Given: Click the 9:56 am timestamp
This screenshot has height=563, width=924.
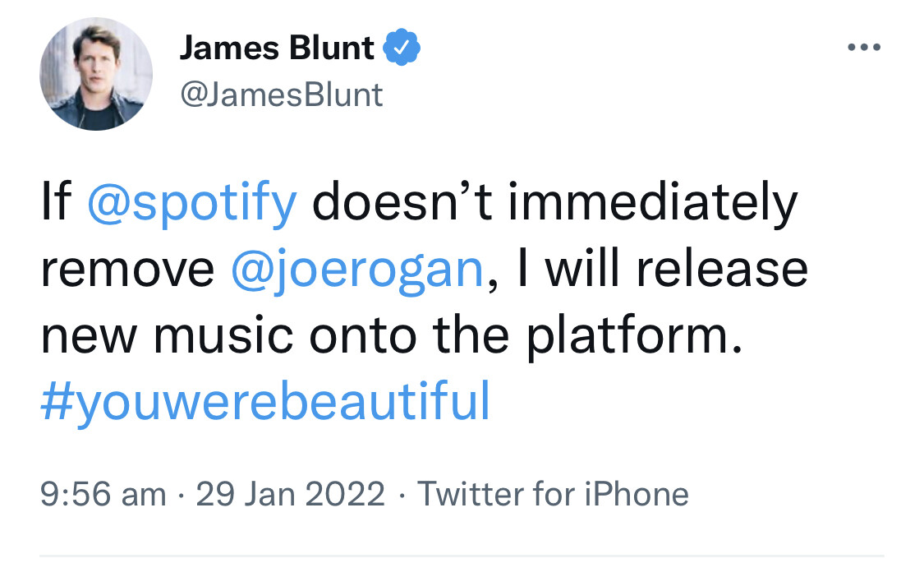Looking at the screenshot, I should click(x=103, y=494).
